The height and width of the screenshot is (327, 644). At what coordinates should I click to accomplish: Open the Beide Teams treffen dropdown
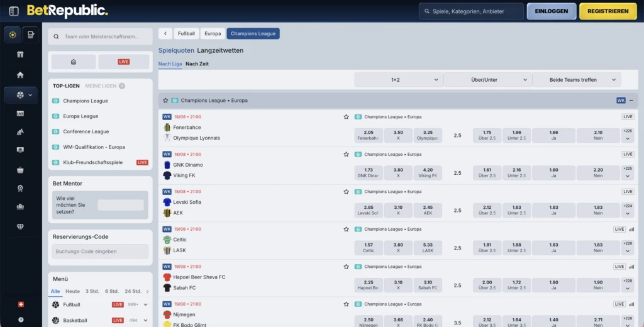pos(577,80)
